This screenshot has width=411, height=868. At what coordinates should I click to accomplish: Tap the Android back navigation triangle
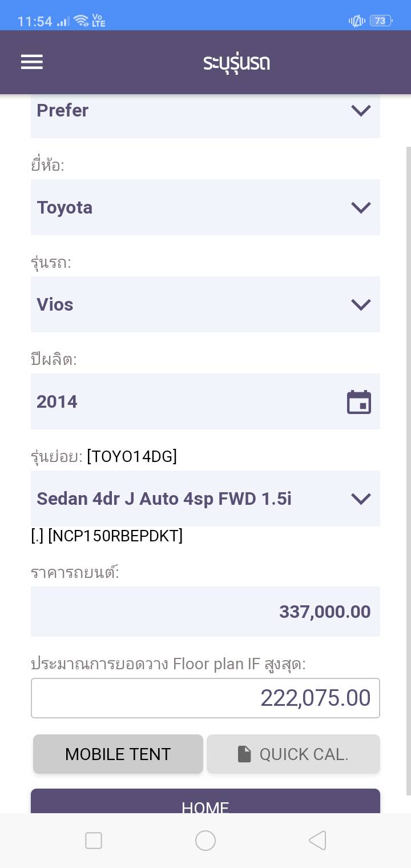(317, 841)
